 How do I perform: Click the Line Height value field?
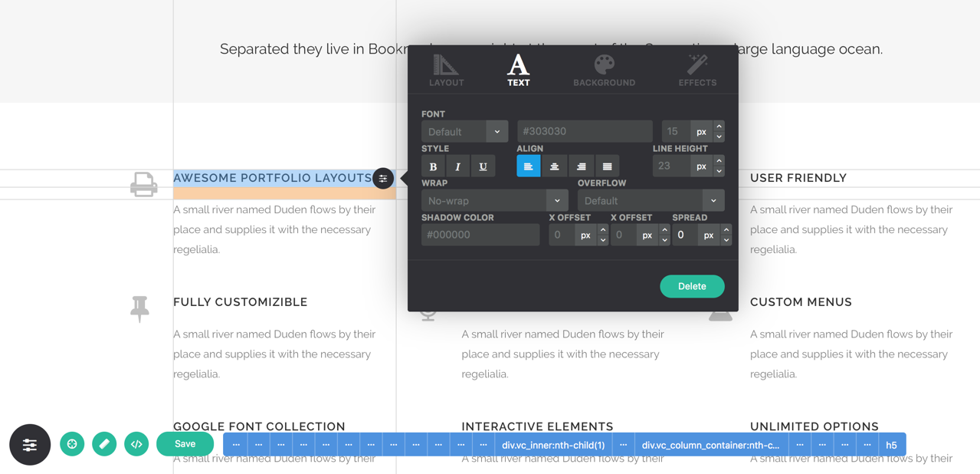[x=671, y=166]
